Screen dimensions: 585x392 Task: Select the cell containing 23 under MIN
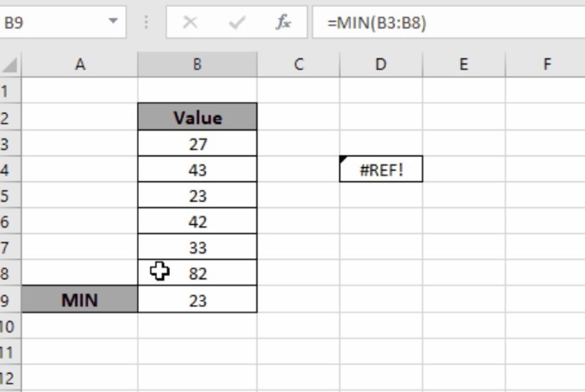pyautogui.click(x=197, y=299)
